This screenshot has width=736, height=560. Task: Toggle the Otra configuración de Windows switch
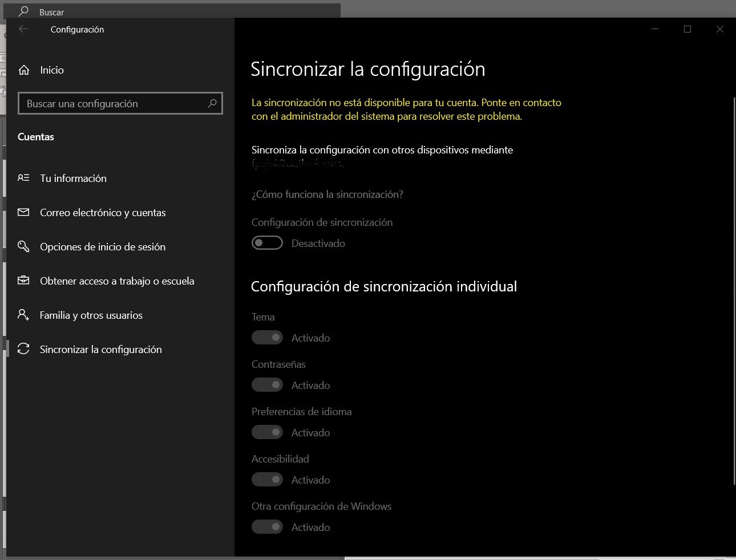267,527
